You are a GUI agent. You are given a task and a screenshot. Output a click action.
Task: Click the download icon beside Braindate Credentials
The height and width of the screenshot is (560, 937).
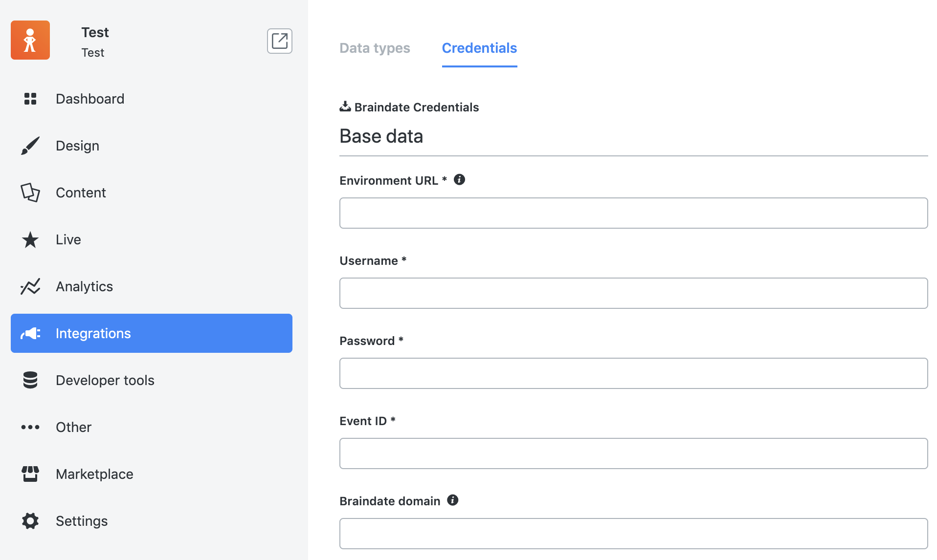pos(345,106)
